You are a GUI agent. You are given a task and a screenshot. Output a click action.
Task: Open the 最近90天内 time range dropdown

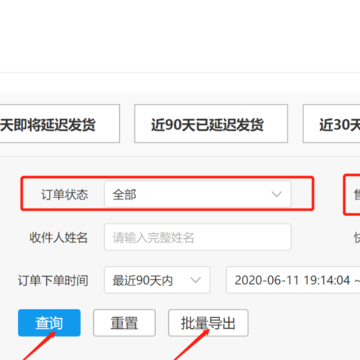[157, 280]
